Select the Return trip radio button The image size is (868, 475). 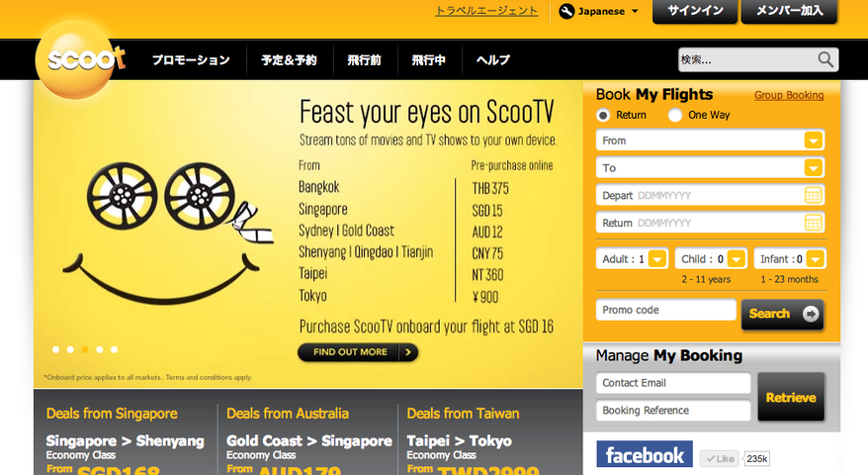603,115
